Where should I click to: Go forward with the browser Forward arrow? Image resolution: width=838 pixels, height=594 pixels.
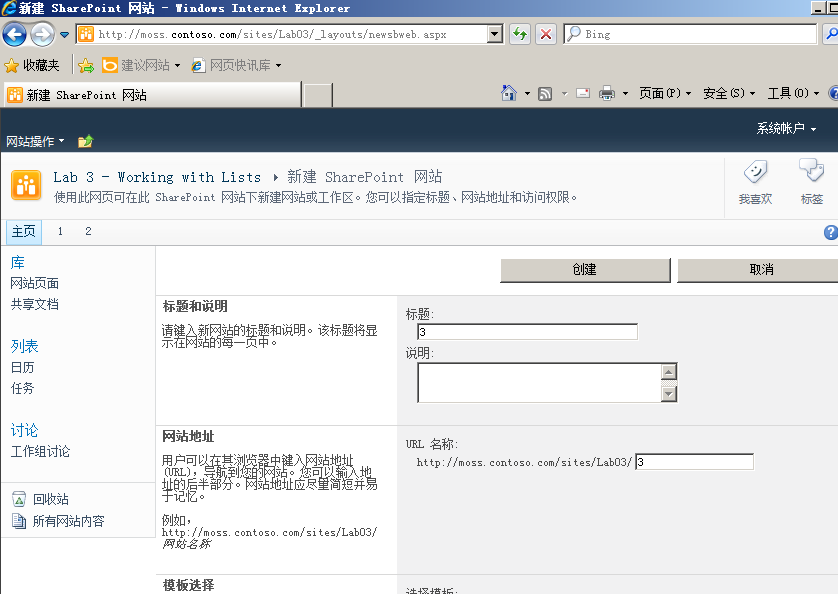coord(42,35)
